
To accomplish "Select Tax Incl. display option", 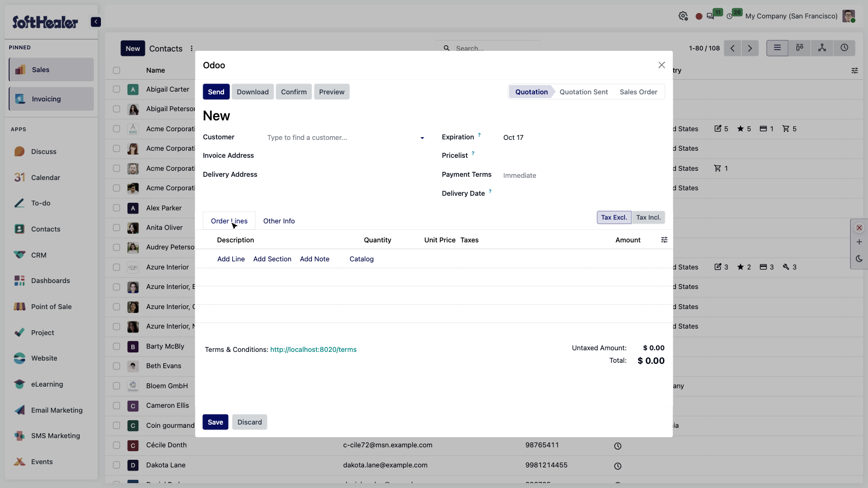I will point(648,217).
